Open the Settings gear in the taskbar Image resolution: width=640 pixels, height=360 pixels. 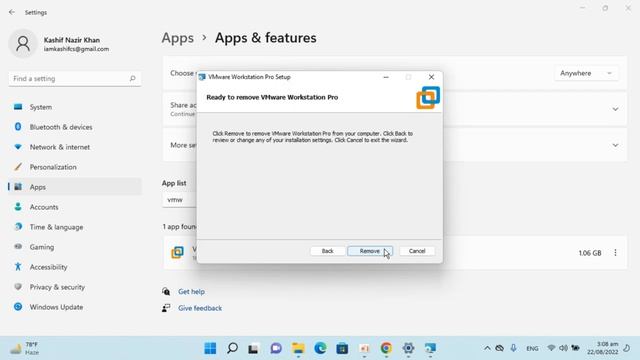tap(408, 348)
